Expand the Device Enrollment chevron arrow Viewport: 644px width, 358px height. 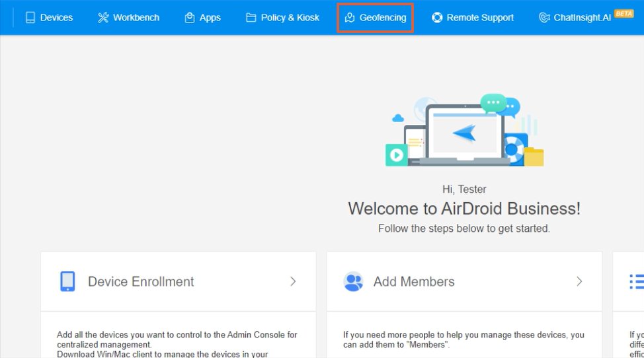click(293, 281)
